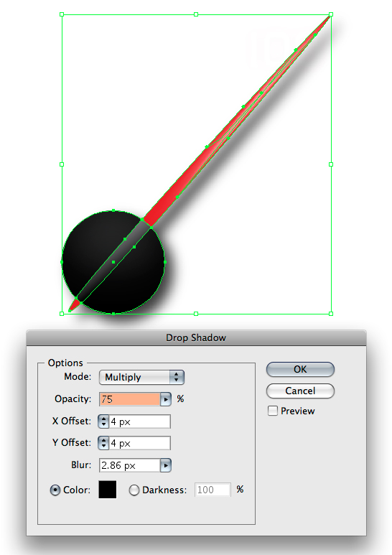Click the X Offset stepper arrows
This screenshot has height=555, width=392.
pyautogui.click(x=103, y=421)
